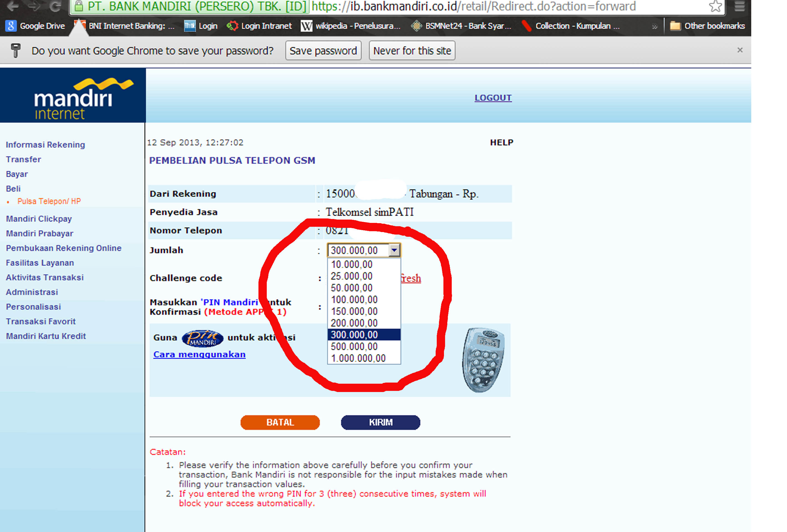
Task: Open wikipedia Penelusuran bookmark
Action: 351,26
